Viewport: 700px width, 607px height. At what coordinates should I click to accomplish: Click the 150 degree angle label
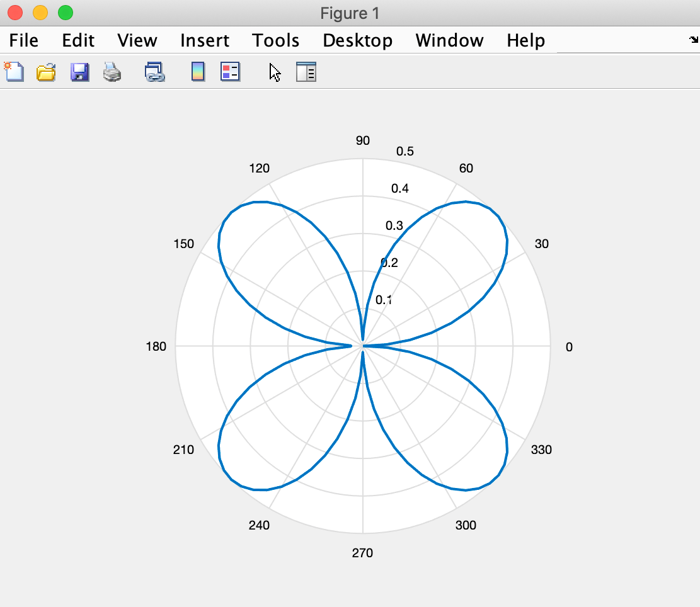click(x=183, y=244)
